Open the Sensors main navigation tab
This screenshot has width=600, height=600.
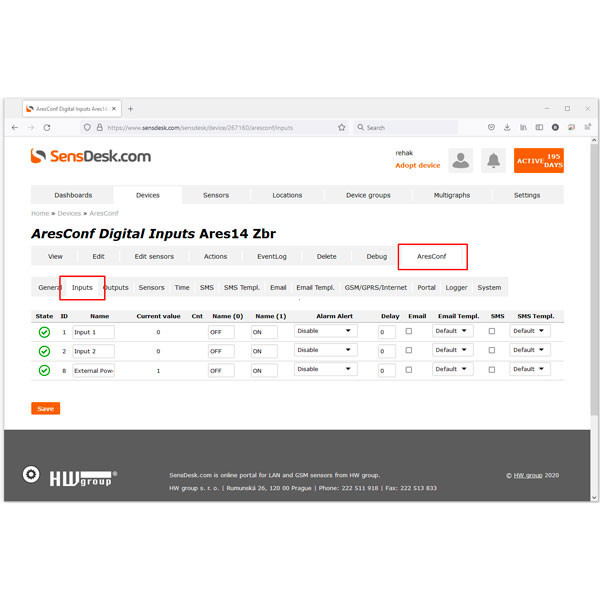coord(216,195)
